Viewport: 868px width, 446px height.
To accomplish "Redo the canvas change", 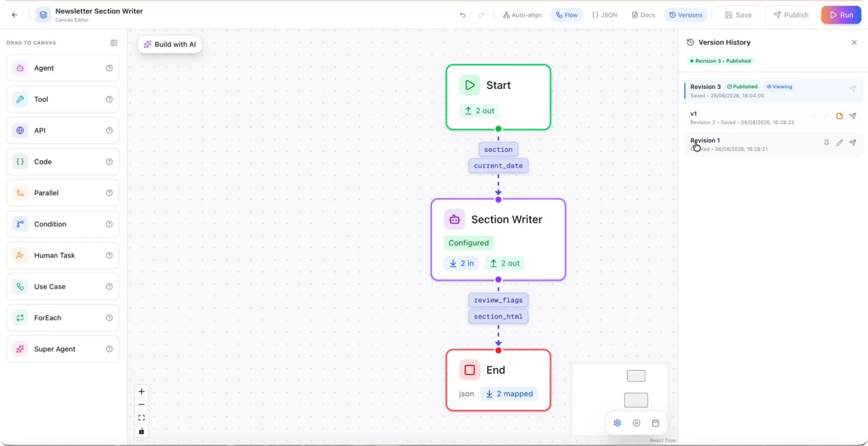I will 482,15.
